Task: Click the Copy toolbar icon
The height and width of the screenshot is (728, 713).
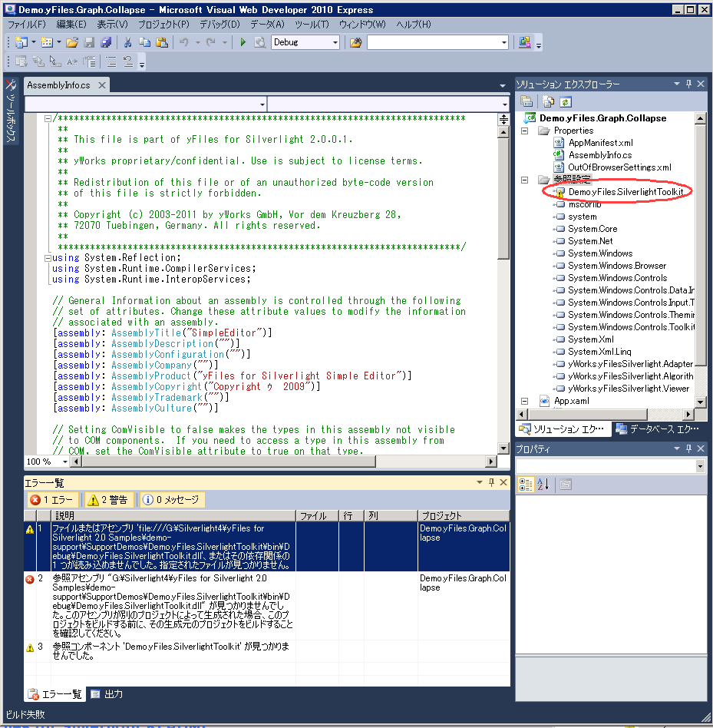Action: coord(145,42)
